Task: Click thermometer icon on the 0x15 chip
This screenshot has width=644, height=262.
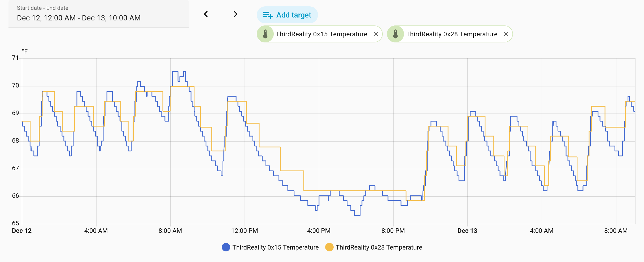Action: (x=265, y=34)
